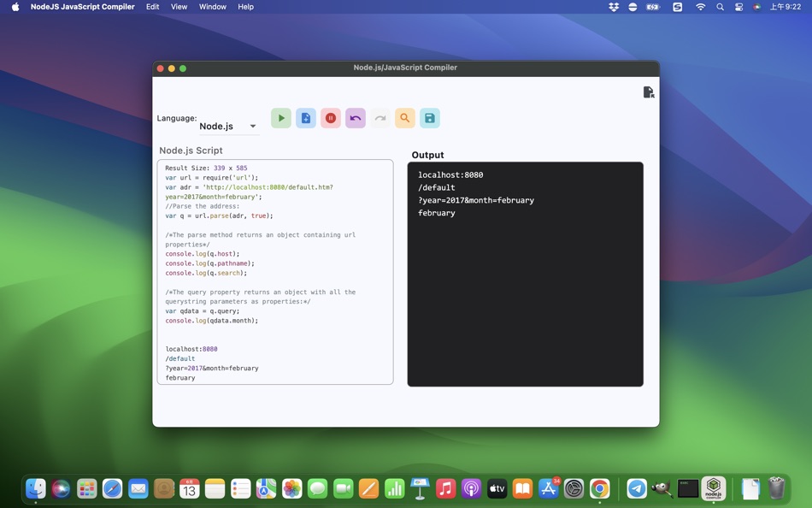Open the Edit menu
This screenshot has width=812, height=508.
click(x=152, y=7)
